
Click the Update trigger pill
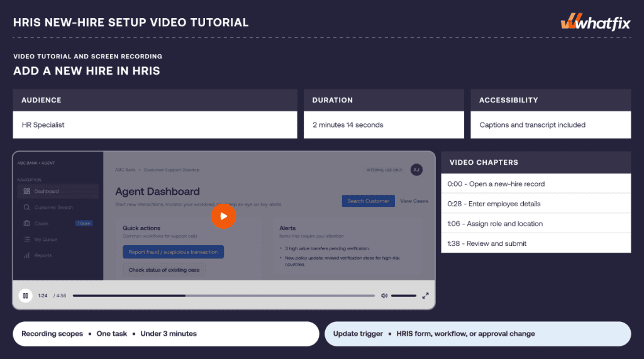coord(478,333)
